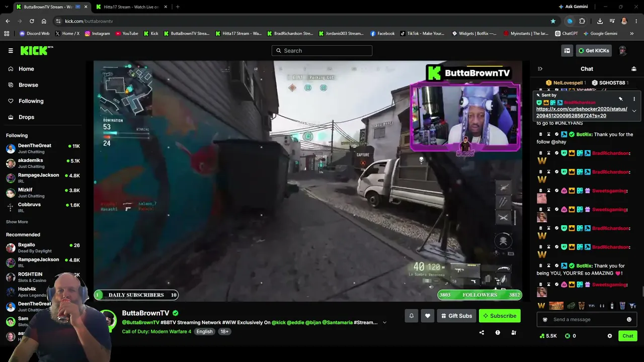Reload the page in Chrome
The width and height of the screenshot is (644, 362).
32,21
